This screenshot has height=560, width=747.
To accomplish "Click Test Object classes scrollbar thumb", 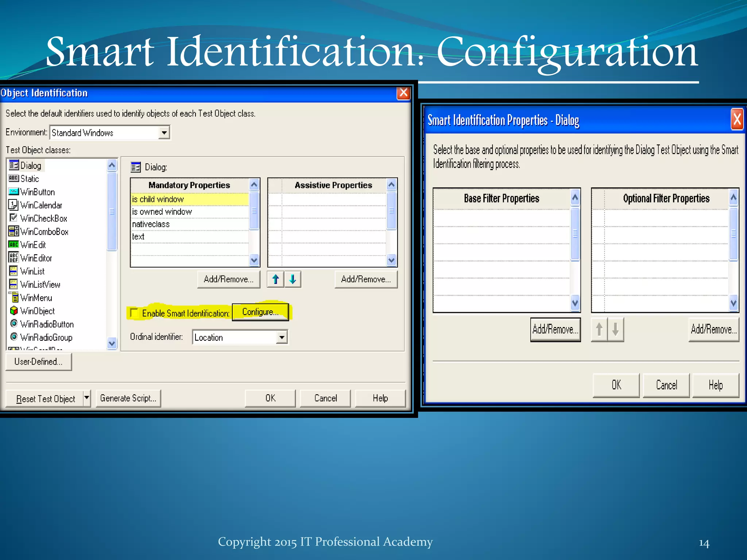I will [112, 211].
